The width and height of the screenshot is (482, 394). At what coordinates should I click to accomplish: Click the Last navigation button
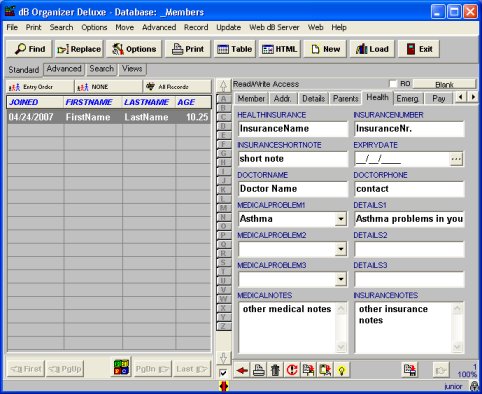pos(192,369)
